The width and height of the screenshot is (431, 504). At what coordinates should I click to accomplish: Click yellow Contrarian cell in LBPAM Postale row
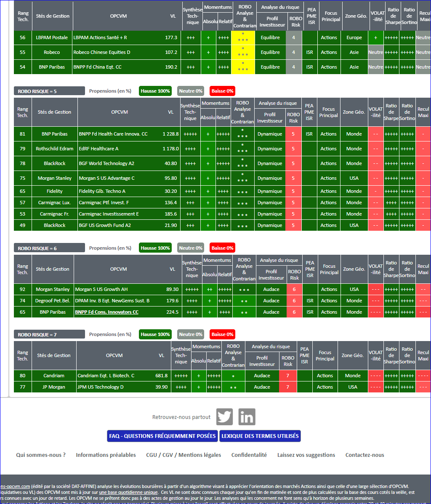(x=243, y=37)
